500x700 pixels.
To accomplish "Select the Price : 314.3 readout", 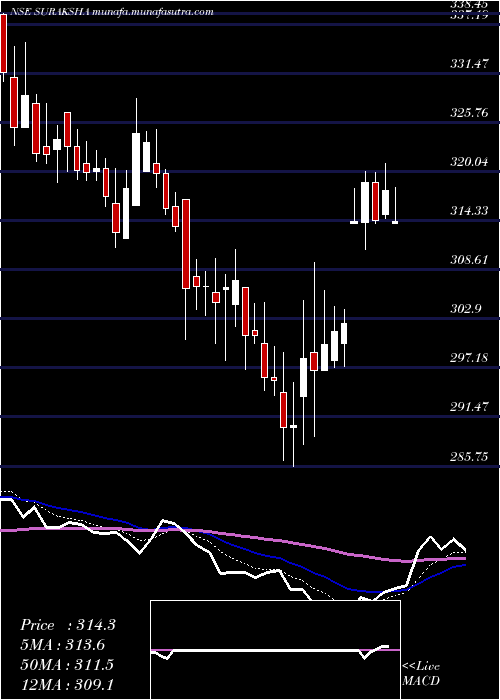I will coord(68,625).
